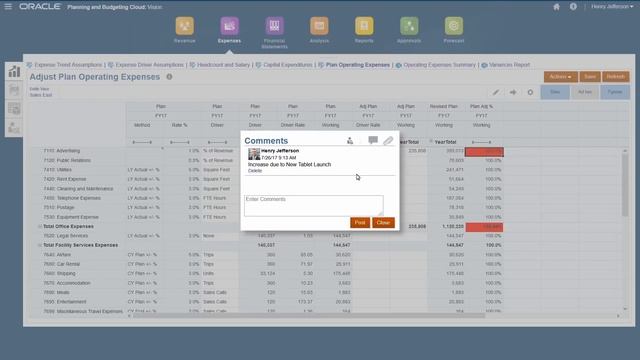The width and height of the screenshot is (640, 360).
Task: Open the Revenue cluster icon
Action: coord(184,26)
